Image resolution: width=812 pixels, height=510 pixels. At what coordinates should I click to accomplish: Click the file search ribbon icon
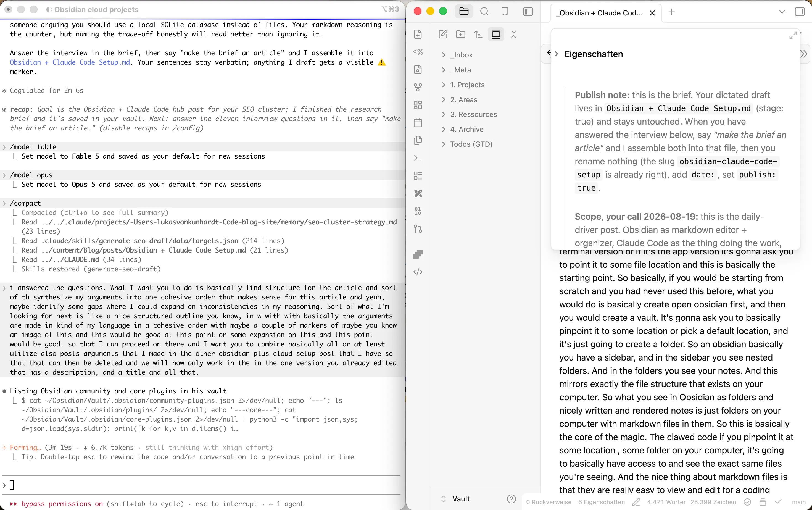(418, 70)
